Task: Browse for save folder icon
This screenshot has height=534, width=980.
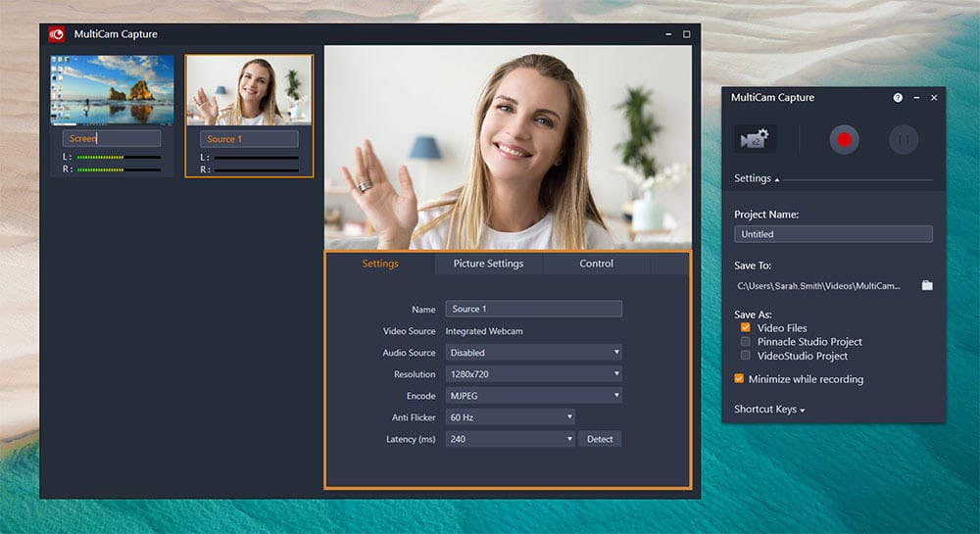Action: tap(927, 285)
